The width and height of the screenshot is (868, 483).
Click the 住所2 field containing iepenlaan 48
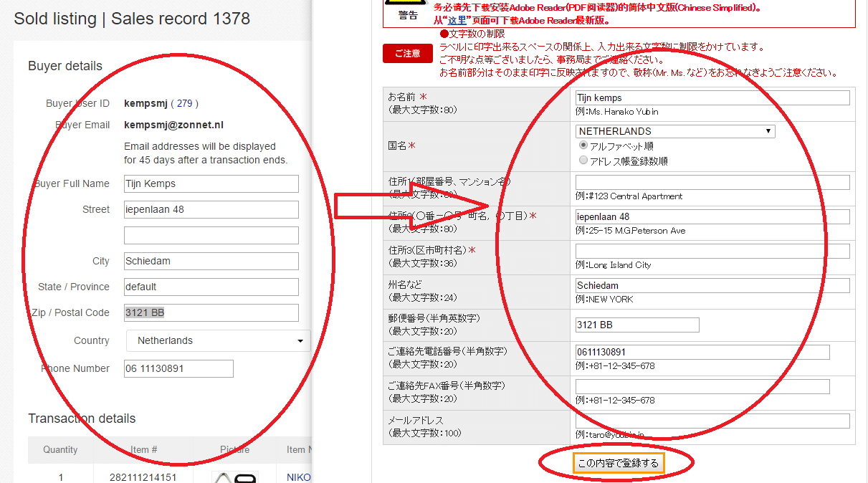[712, 216]
